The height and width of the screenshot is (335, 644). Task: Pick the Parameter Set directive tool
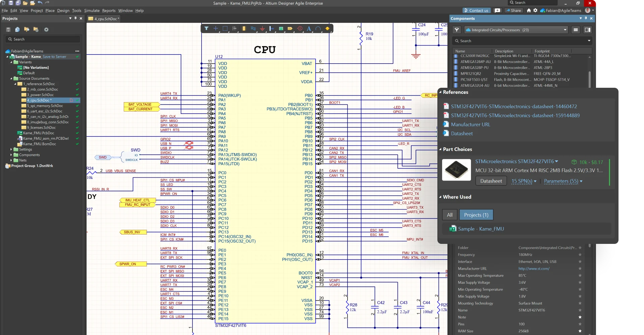tap(300, 29)
